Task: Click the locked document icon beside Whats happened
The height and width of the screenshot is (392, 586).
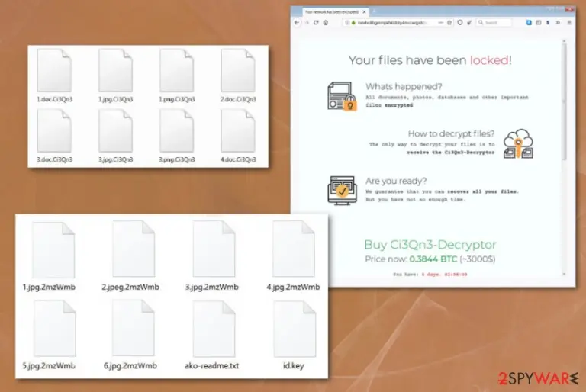Action: tap(342, 96)
